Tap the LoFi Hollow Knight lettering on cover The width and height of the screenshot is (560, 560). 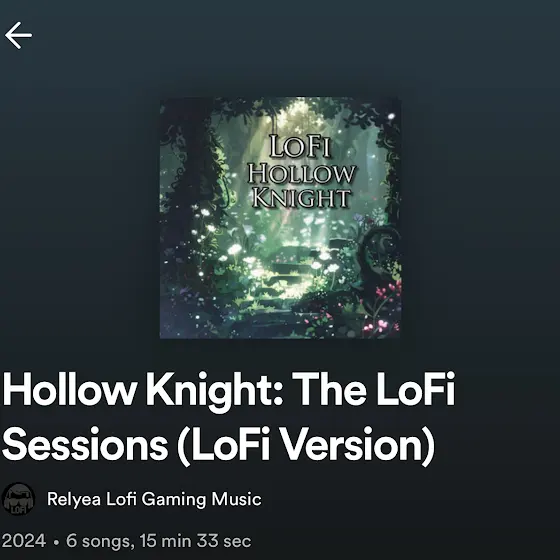pyautogui.click(x=302, y=171)
